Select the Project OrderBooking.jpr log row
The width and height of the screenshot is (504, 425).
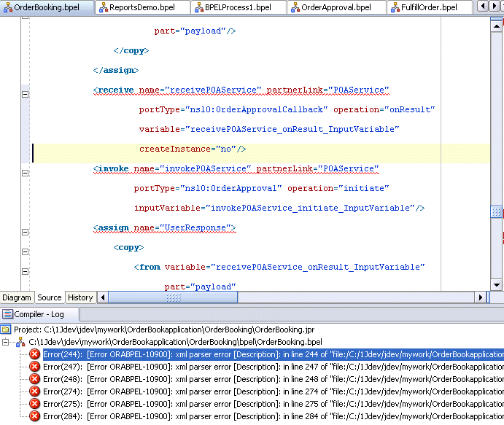164,330
